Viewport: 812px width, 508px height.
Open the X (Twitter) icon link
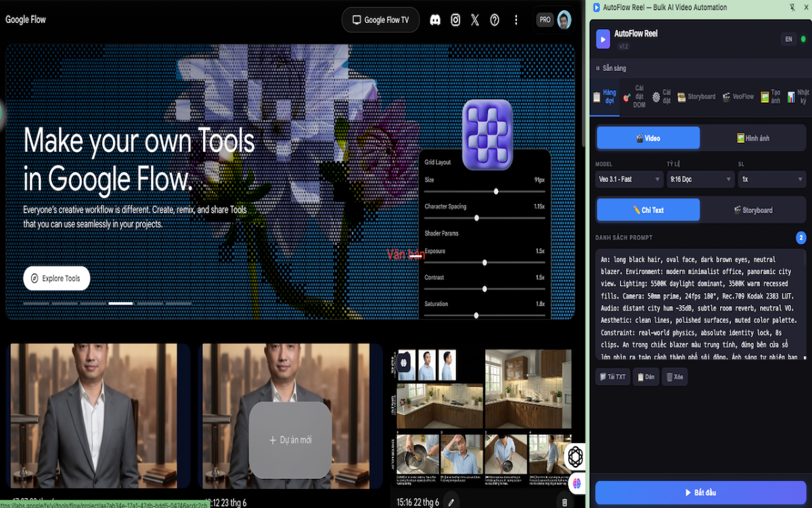coord(475,20)
